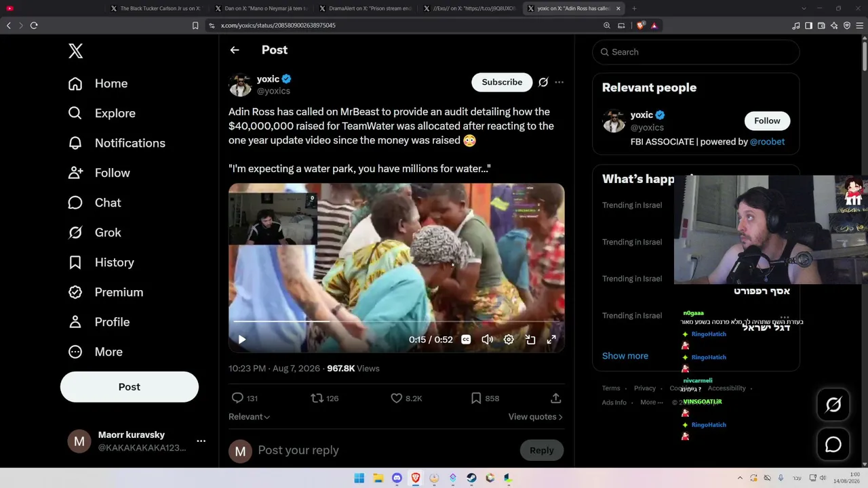Switch to the Dan on X tab
The height and width of the screenshot is (488, 868).
pyautogui.click(x=260, y=9)
